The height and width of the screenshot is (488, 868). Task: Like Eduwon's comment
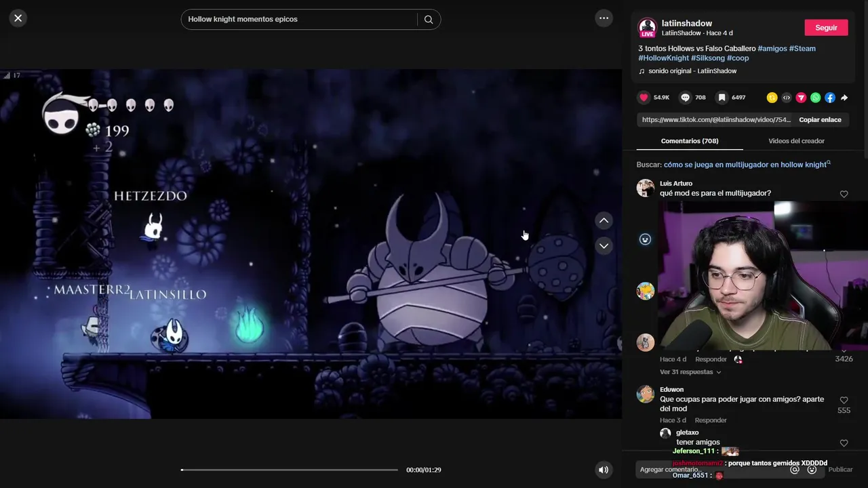pyautogui.click(x=844, y=401)
